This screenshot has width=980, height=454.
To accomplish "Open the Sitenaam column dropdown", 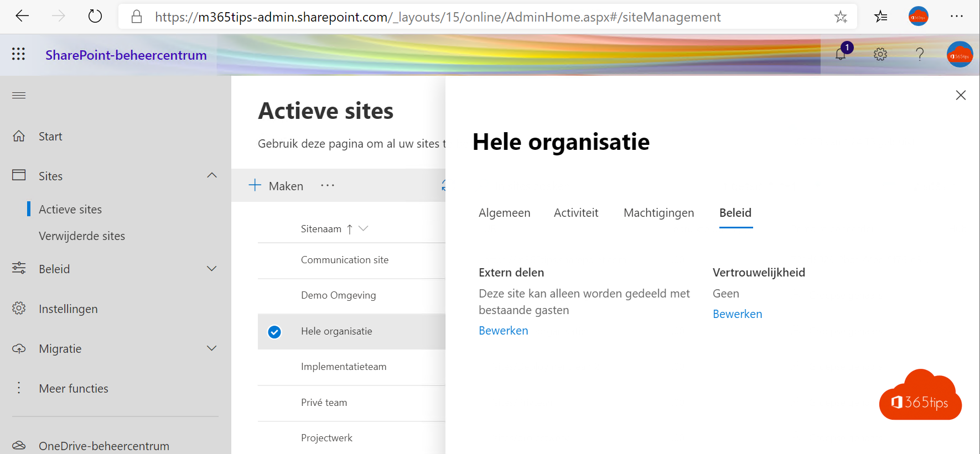I will point(364,228).
